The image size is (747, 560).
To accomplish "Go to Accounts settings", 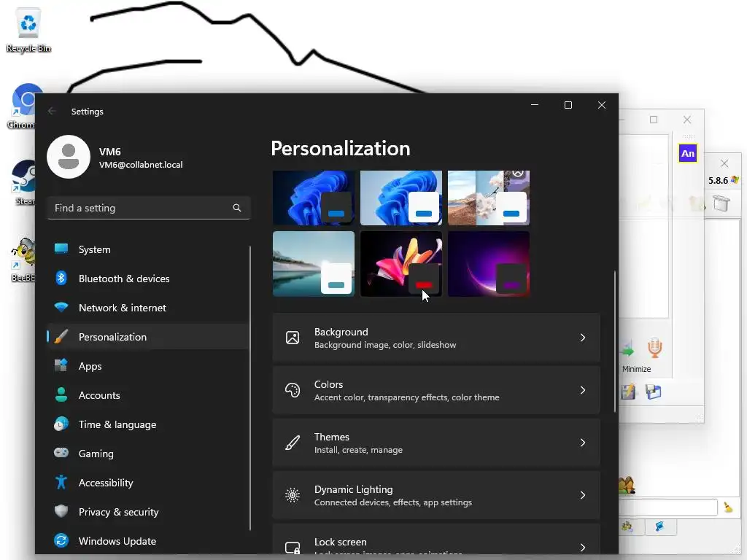I will coord(147,395).
